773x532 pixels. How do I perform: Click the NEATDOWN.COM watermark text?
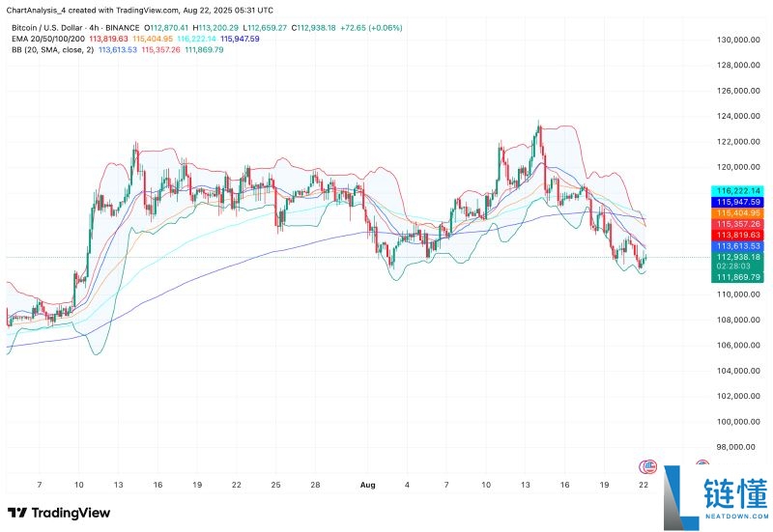(x=730, y=518)
